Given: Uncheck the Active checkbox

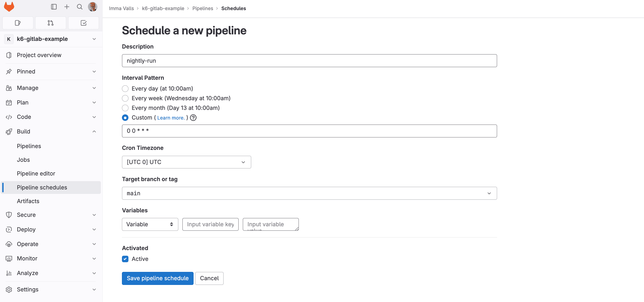Looking at the screenshot, I should point(125,259).
